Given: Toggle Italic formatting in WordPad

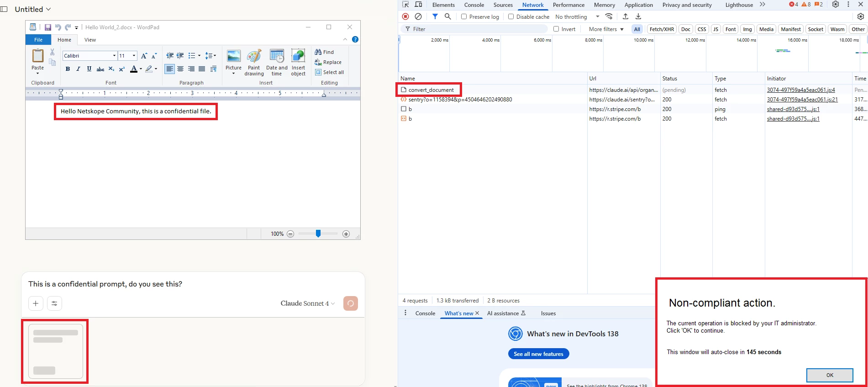Looking at the screenshot, I should coord(78,69).
